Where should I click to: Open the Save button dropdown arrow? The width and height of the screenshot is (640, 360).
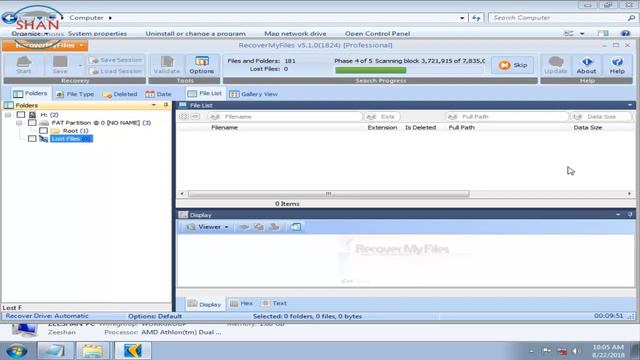click(x=80, y=65)
